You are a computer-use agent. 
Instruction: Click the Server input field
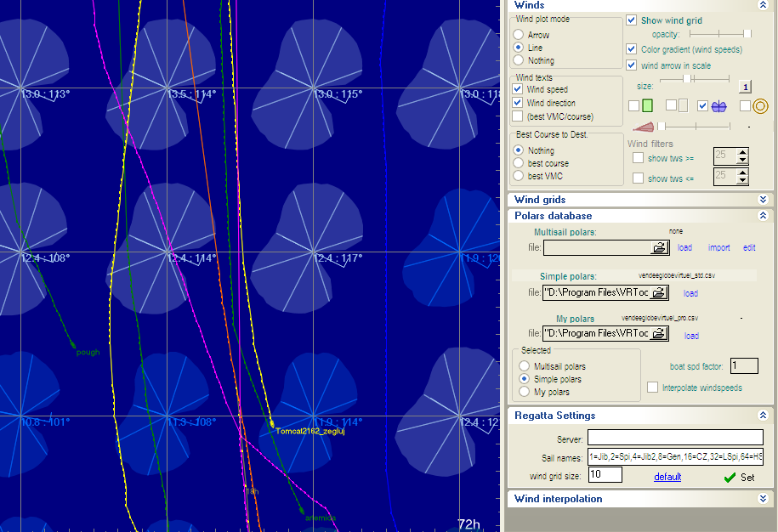(x=675, y=438)
